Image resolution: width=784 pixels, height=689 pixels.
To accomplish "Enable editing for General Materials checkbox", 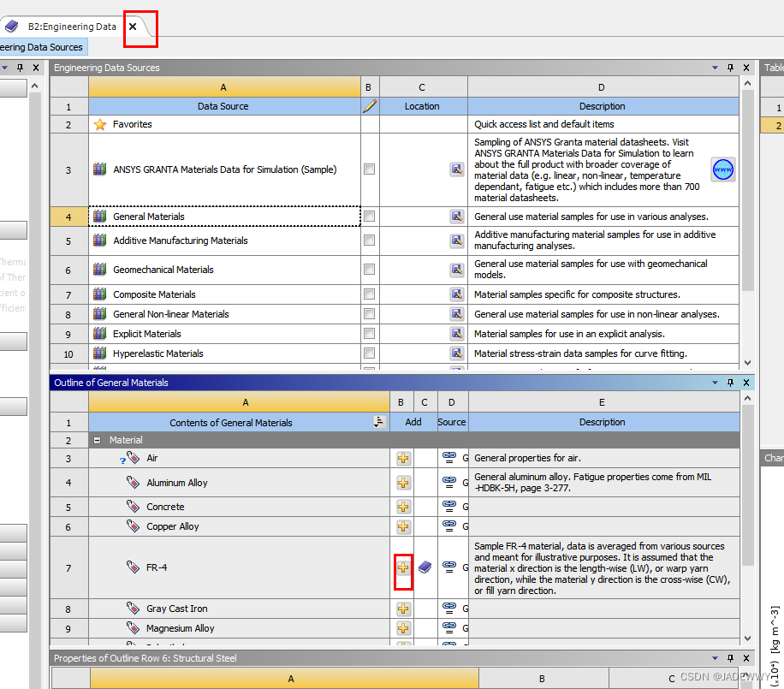I will pos(369,216).
